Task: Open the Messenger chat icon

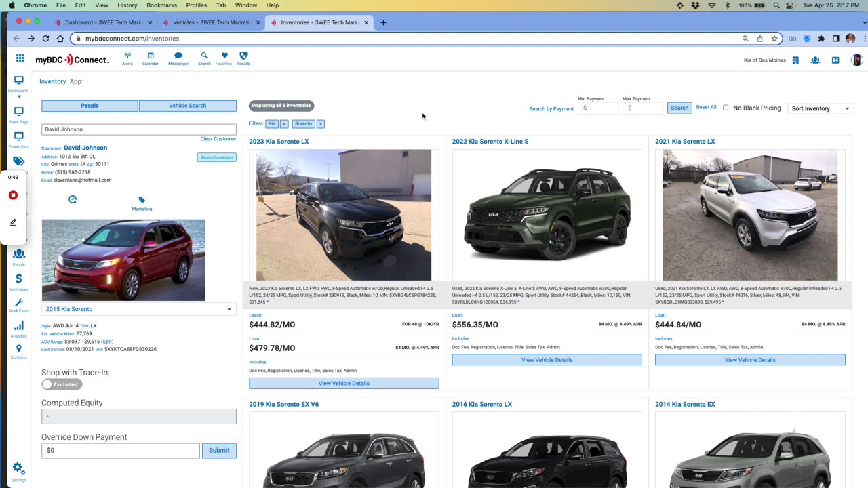Action: (178, 59)
